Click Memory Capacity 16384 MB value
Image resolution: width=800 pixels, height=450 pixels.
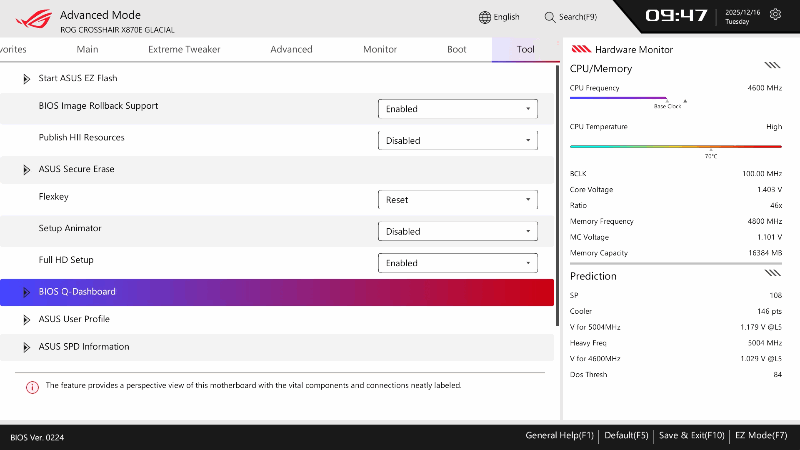click(764, 253)
